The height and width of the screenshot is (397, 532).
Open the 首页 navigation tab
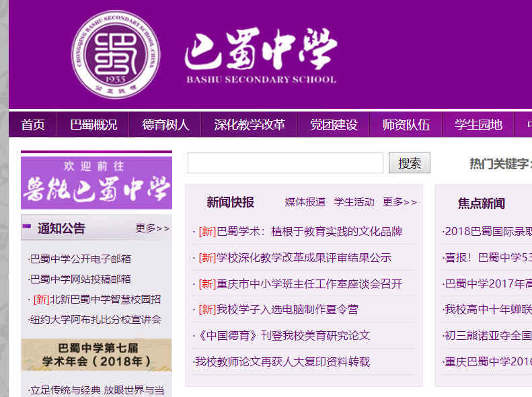coord(33,125)
